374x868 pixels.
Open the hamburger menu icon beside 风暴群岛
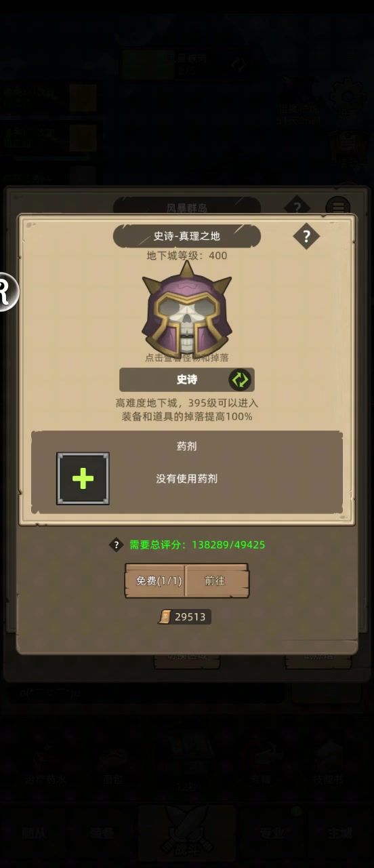click(337, 207)
